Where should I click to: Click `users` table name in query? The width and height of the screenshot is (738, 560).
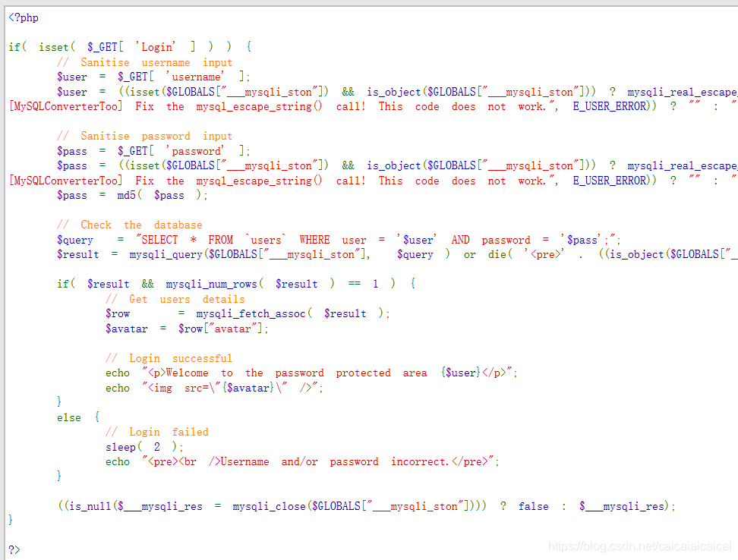266,240
